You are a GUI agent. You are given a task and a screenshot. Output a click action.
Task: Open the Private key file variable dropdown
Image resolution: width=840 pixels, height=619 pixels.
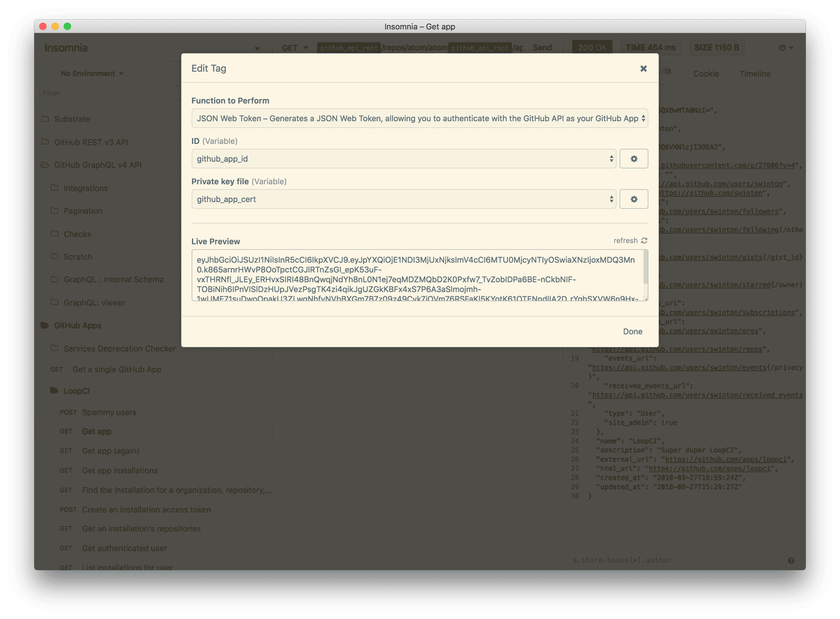[404, 199]
